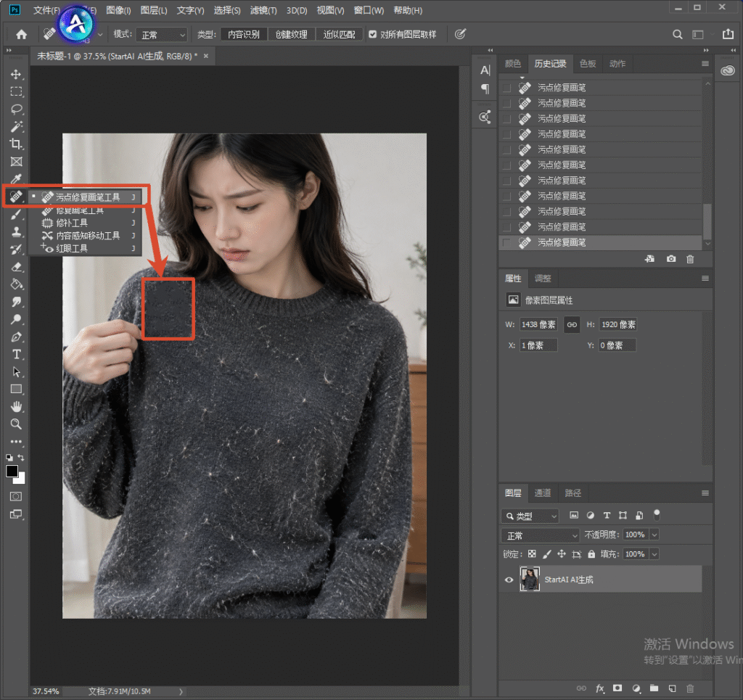This screenshot has width=743, height=700.
Task: Open the search magnifier in options bar
Action: click(x=678, y=35)
